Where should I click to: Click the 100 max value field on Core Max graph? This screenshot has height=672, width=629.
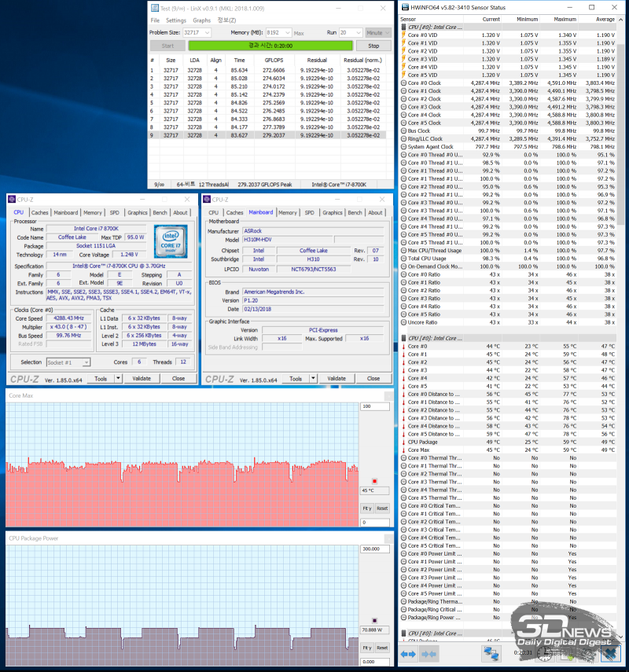(375, 406)
